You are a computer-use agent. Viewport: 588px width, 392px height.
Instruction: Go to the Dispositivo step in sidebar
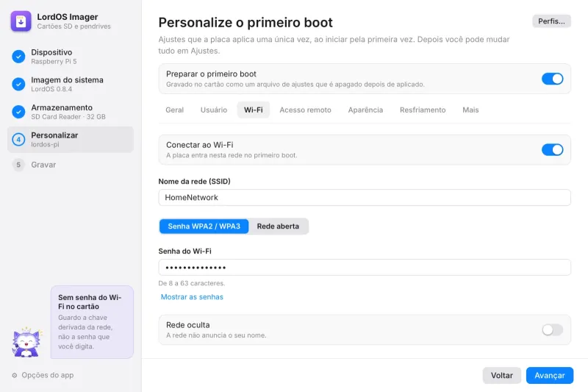(71, 57)
